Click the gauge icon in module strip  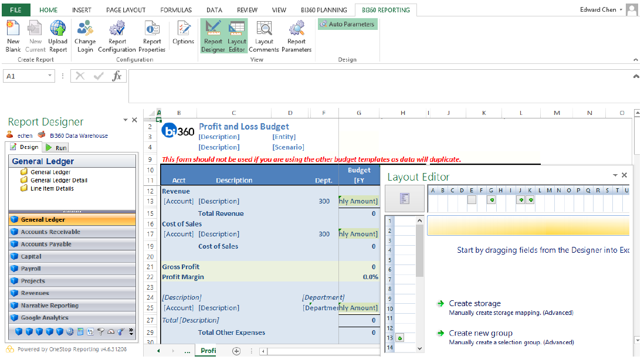tap(111, 331)
